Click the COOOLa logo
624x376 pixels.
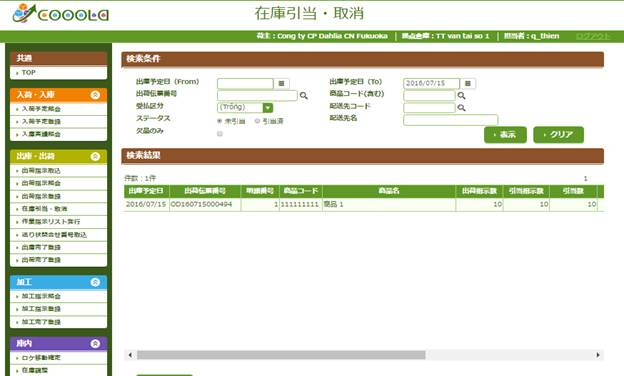[x=60, y=14]
